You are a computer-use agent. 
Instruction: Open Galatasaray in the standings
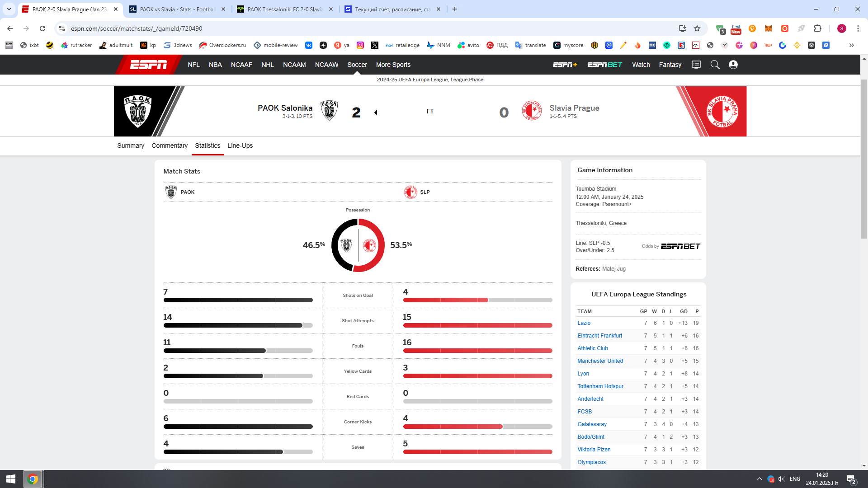click(x=592, y=424)
